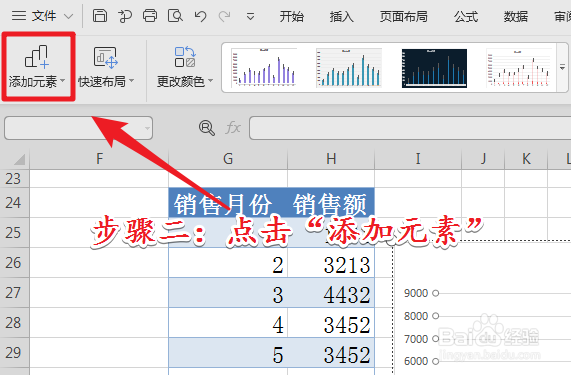
Task: Open the 公式 tab
Action: point(466,16)
